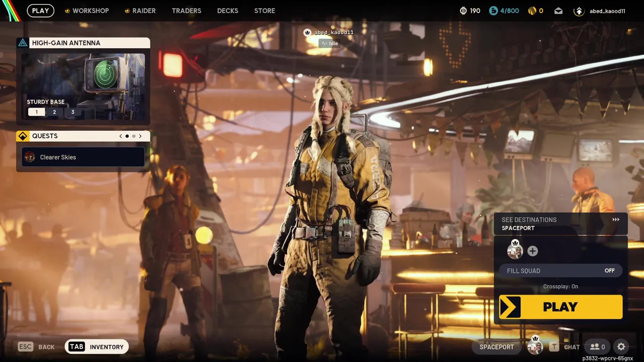The width and height of the screenshot is (644, 362).
Task: Click the crown icon above the player name
Action: [307, 32]
